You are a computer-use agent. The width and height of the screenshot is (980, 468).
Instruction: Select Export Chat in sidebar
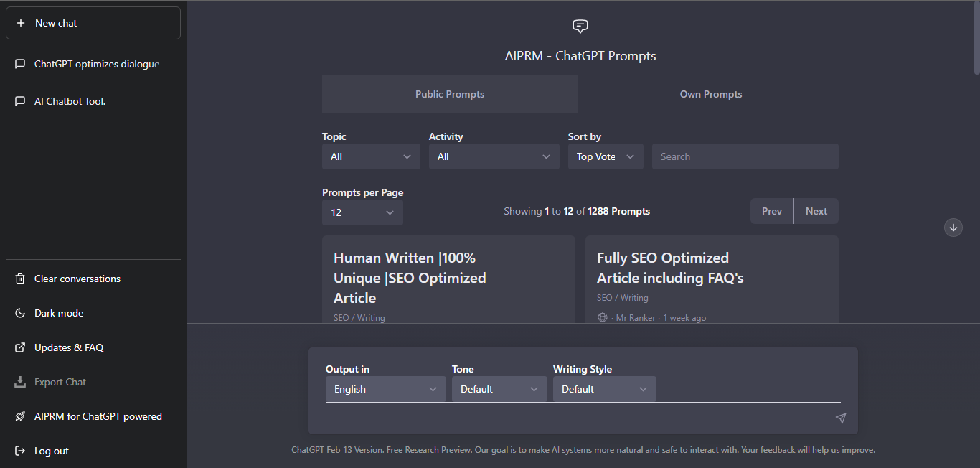coord(93,382)
